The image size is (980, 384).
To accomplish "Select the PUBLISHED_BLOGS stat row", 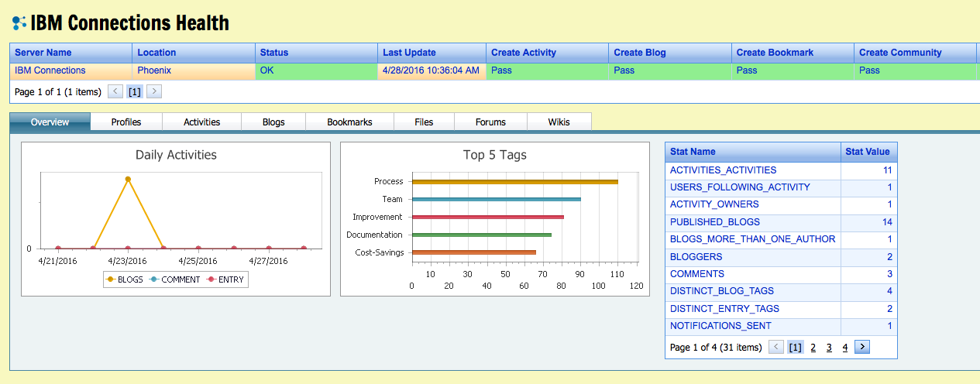I will click(781, 222).
